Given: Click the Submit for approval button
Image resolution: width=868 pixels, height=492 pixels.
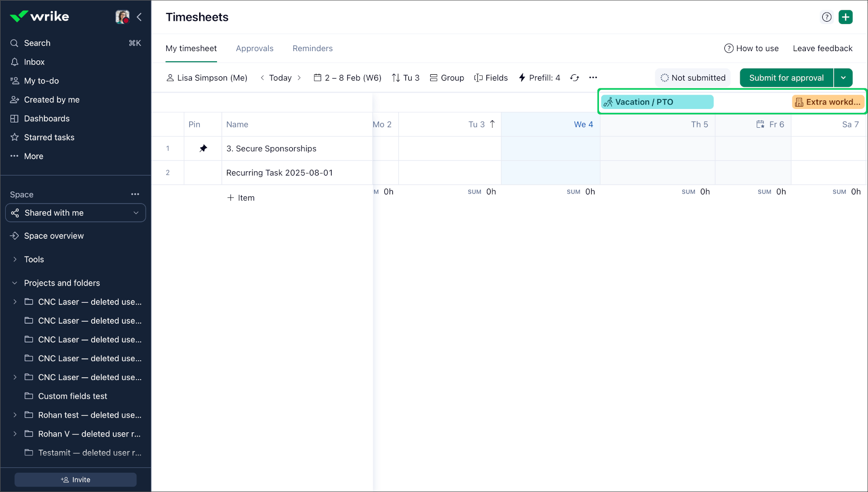Looking at the screenshot, I should click(x=786, y=78).
